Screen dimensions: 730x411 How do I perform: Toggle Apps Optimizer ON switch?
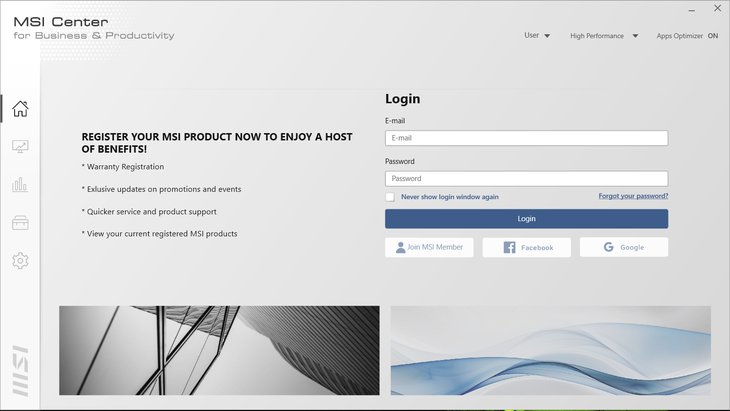[x=712, y=36]
